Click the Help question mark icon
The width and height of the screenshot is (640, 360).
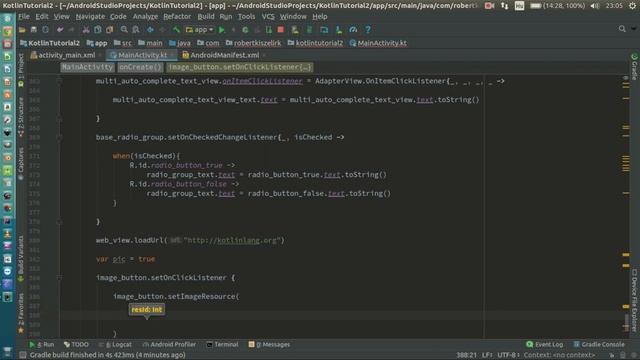(x=368, y=30)
